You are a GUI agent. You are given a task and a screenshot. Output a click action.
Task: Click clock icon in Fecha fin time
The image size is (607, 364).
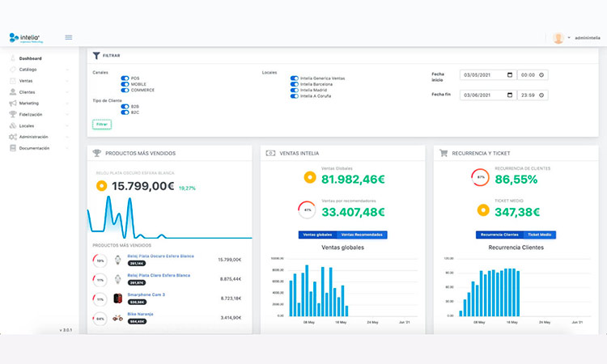(542, 95)
